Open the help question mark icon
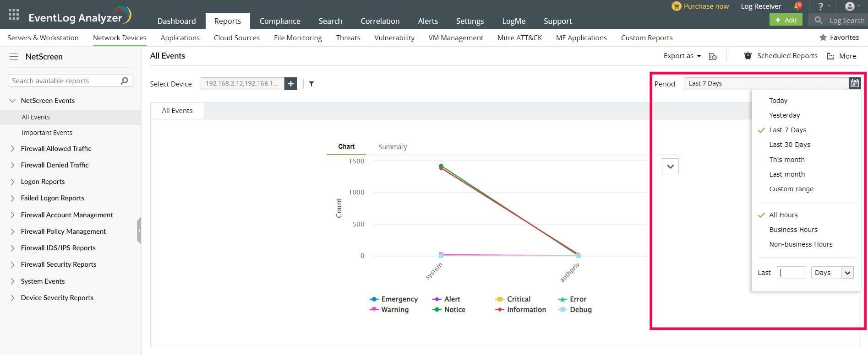Image resolution: width=868 pixels, height=355 pixels. 821,6
